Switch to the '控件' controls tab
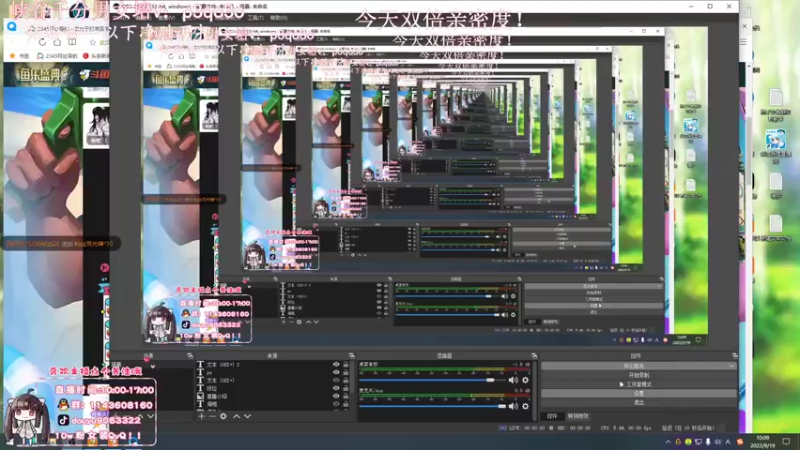The height and width of the screenshot is (450, 800). [552, 416]
